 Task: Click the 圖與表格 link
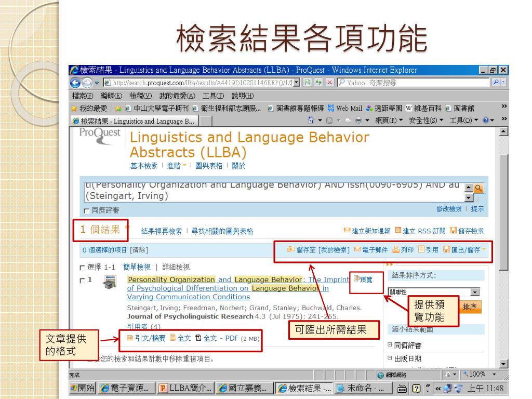pyautogui.click(x=209, y=166)
